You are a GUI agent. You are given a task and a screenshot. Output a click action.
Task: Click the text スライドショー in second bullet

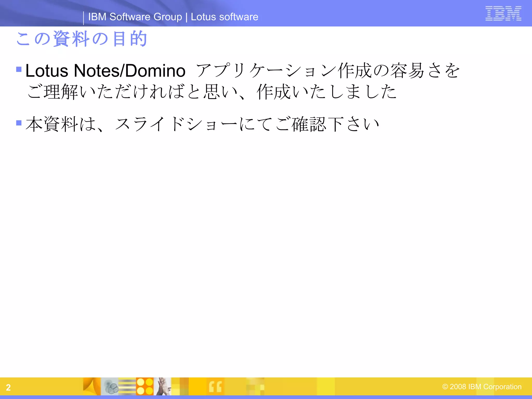[x=176, y=124]
